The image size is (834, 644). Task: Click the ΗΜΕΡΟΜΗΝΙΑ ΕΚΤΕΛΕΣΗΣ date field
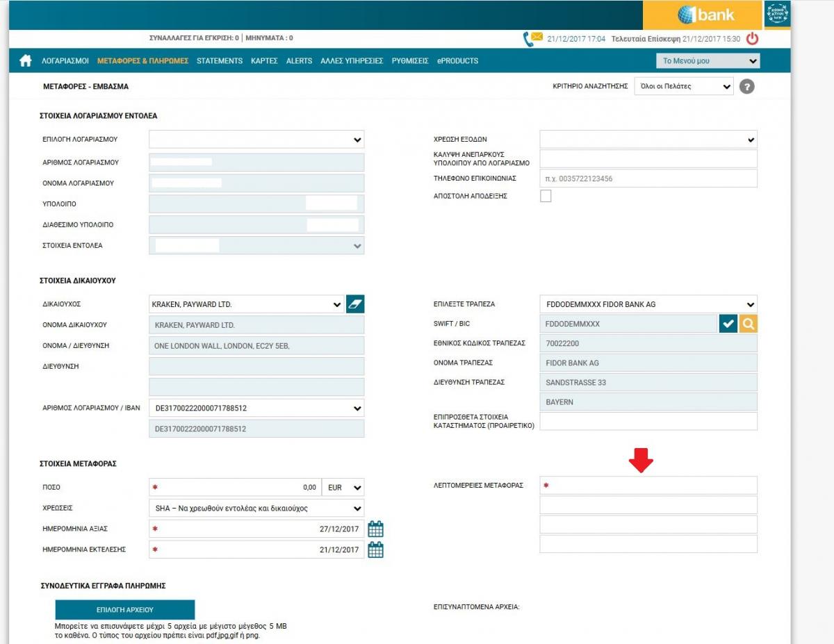pyautogui.click(x=256, y=550)
